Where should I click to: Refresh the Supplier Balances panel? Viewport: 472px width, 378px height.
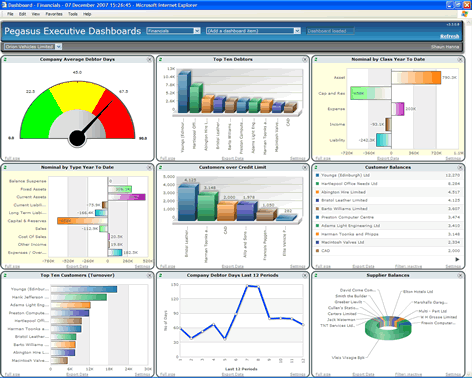pos(316,276)
